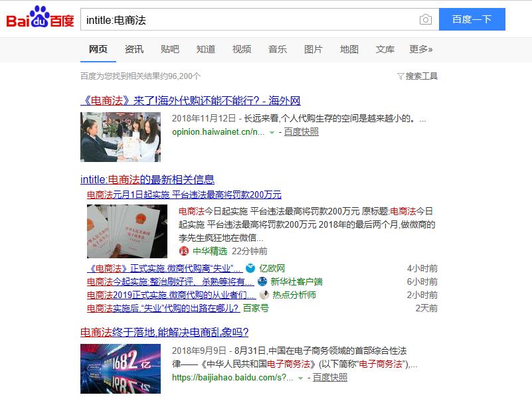Switch to the 资讯 tab

pos(133,48)
